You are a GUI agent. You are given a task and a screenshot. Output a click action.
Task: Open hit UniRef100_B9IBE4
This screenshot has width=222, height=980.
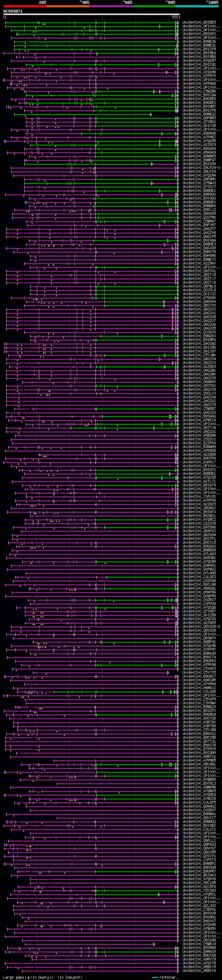[x=199, y=53]
